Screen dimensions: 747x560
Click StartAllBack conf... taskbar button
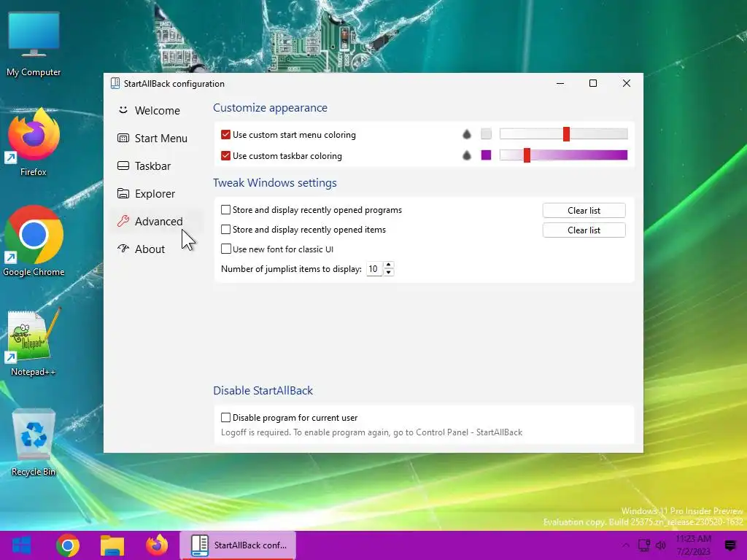tap(239, 545)
